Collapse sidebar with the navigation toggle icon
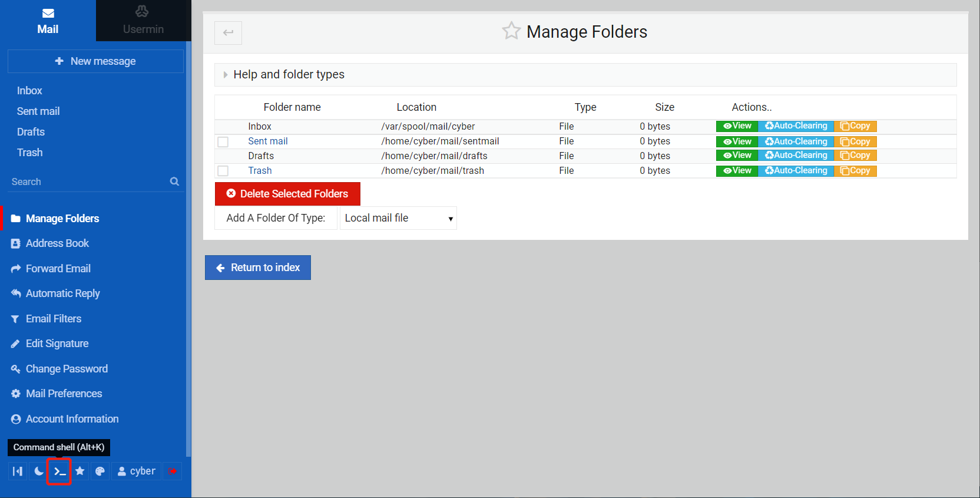Viewport: 980px width, 498px height. coord(18,471)
